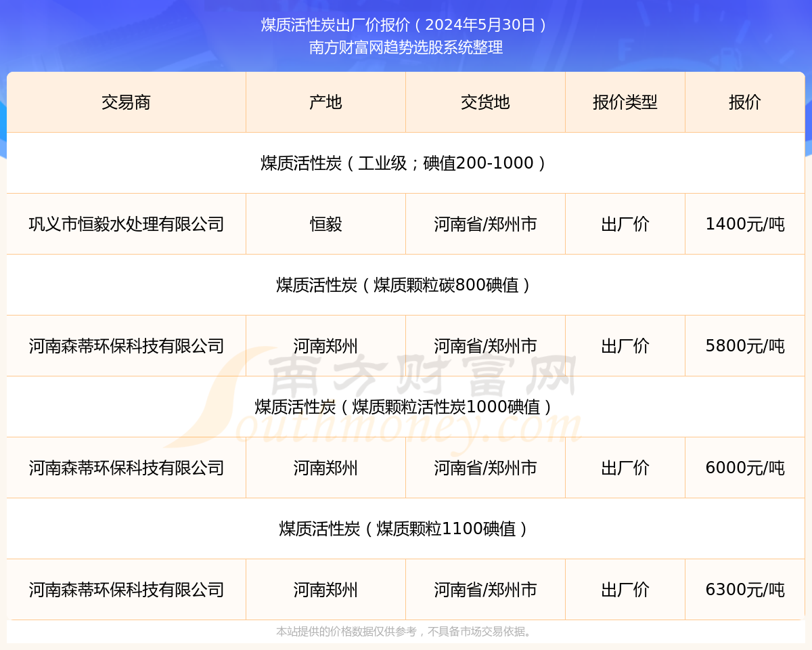Click 河南省/郑州市 in the 5800元/吨 row
This screenshot has height=650, width=812.
[485, 346]
